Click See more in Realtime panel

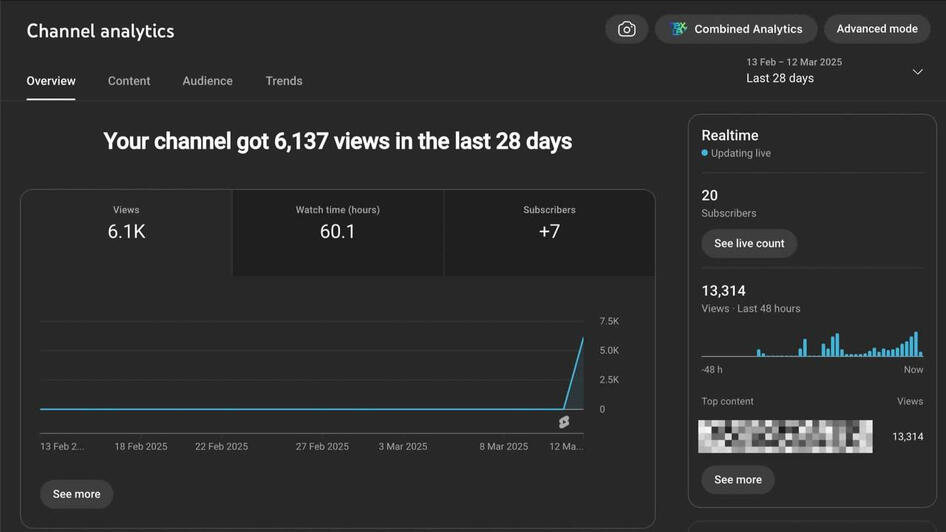[x=738, y=480]
